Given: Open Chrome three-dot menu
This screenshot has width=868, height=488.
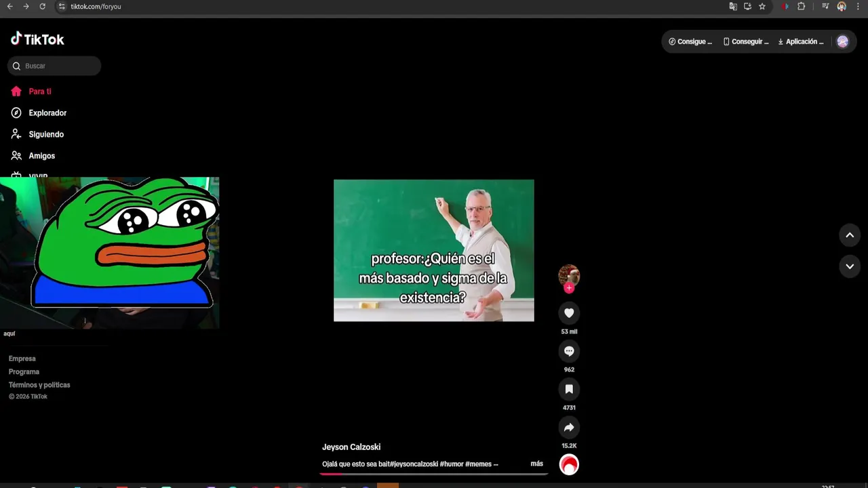Looking at the screenshot, I should [x=859, y=6].
